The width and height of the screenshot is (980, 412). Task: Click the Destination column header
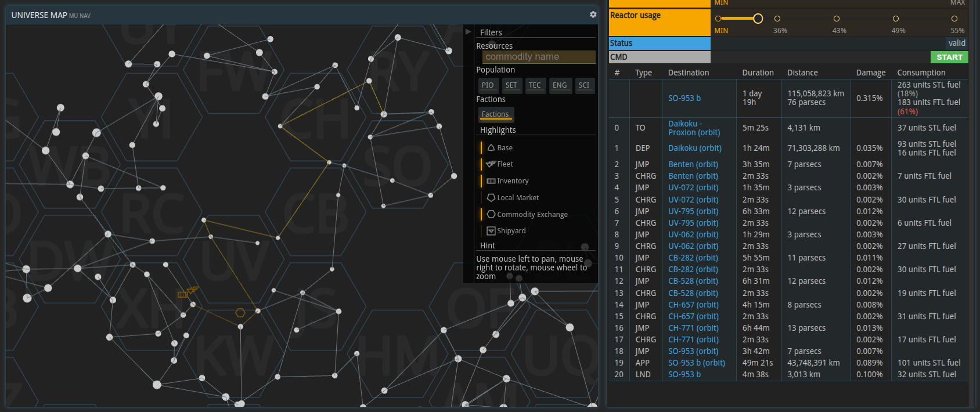point(689,73)
